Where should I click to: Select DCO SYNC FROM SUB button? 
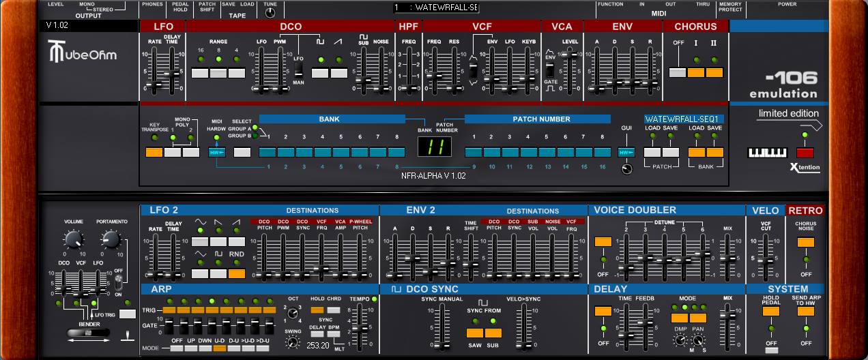coord(493,333)
